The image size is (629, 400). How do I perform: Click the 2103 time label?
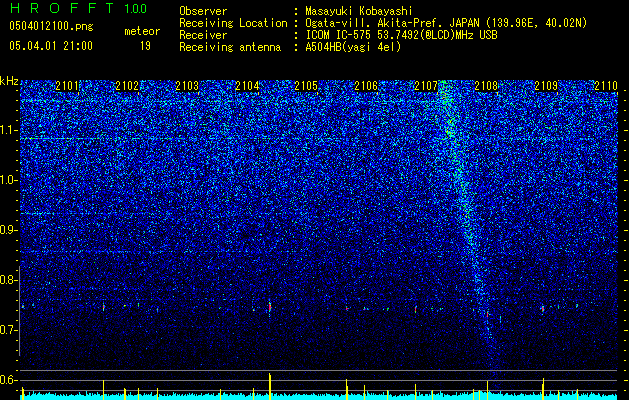pos(187,86)
